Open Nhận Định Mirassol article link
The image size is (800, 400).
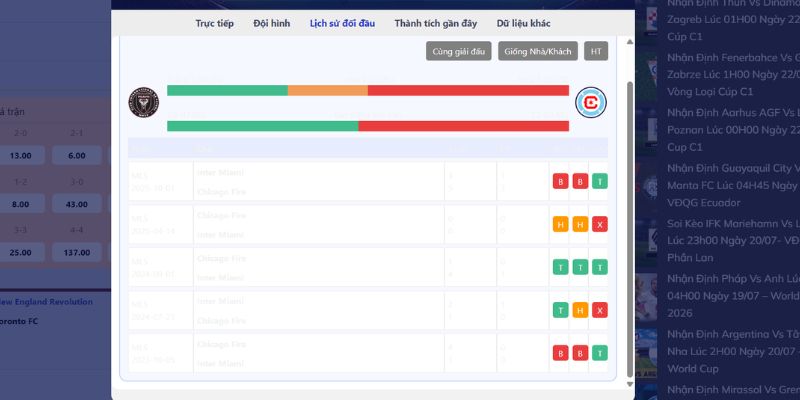pyautogui.click(x=733, y=389)
